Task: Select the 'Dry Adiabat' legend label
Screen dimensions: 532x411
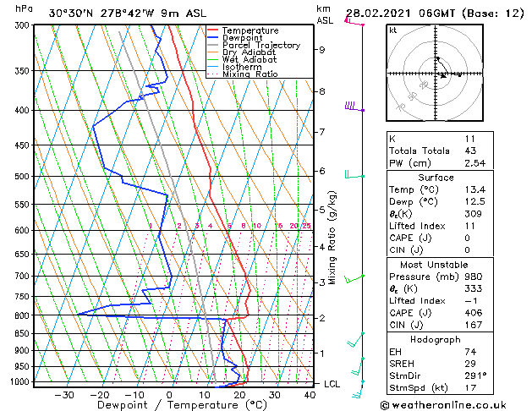Action: pos(249,52)
